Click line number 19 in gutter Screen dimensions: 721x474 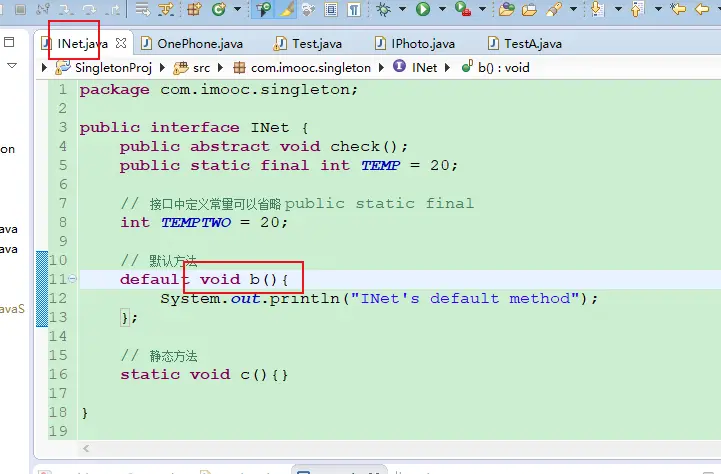[58, 431]
